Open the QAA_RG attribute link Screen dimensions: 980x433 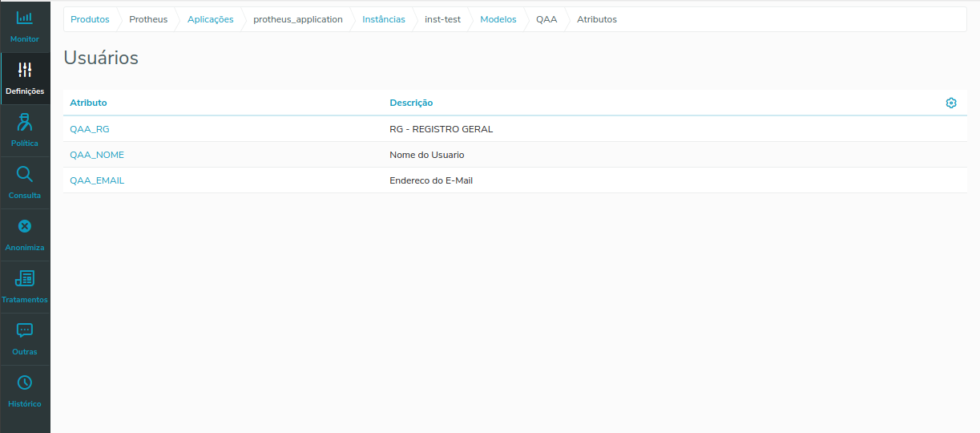coord(90,129)
